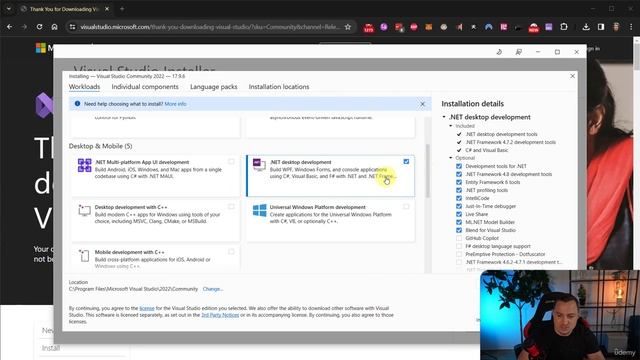Viewport: 640px width, 360px height.
Task: Click the Change... location link
Action: click(x=213, y=289)
